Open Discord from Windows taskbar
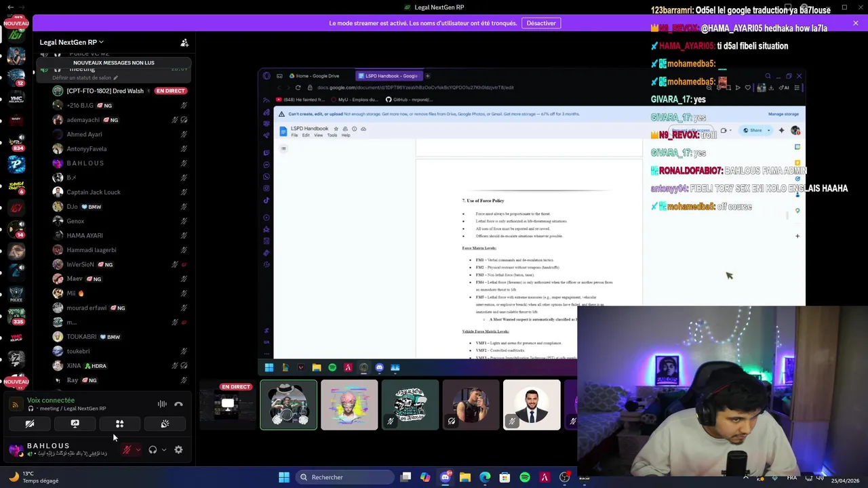The width and height of the screenshot is (868, 488). tap(446, 477)
